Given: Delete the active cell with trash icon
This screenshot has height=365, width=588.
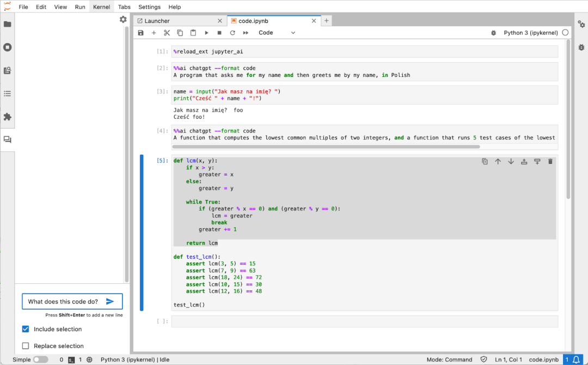Looking at the screenshot, I should coord(550,161).
